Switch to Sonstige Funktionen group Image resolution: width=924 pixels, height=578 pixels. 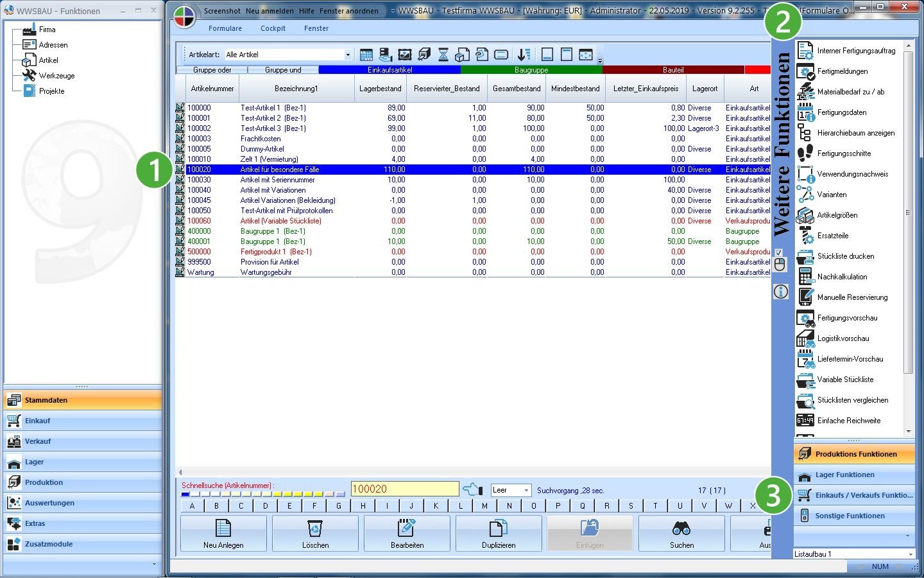tap(854, 516)
